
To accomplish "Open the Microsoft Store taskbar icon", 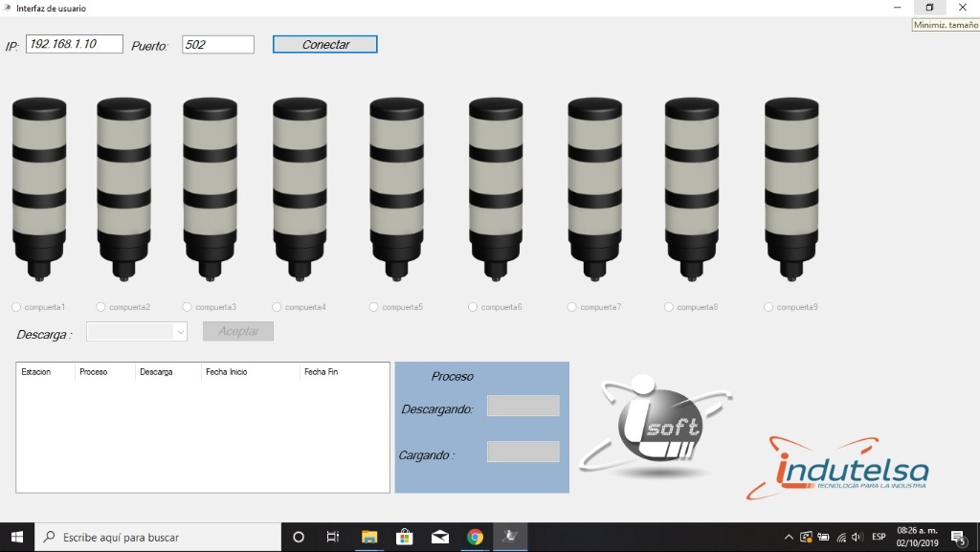I will pyautogui.click(x=404, y=537).
